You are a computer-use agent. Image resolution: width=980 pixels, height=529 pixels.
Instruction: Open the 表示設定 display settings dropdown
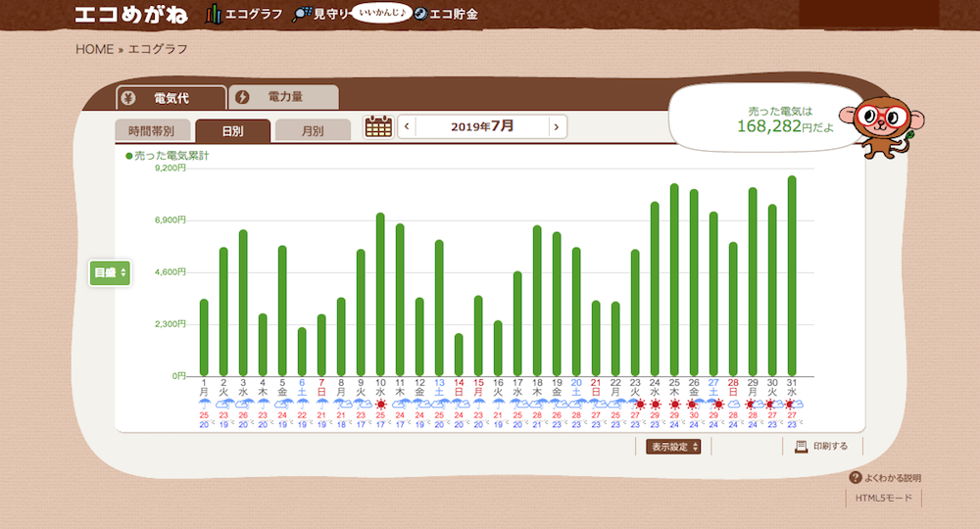673,447
